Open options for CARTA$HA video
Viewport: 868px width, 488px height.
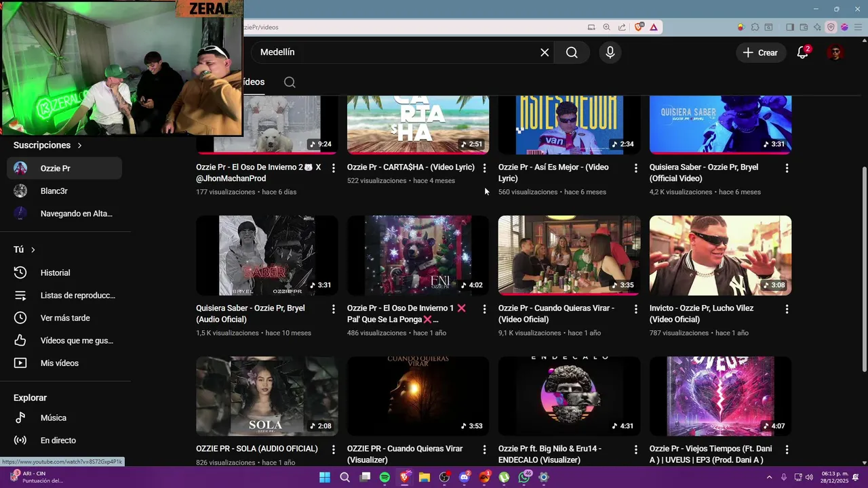point(484,168)
